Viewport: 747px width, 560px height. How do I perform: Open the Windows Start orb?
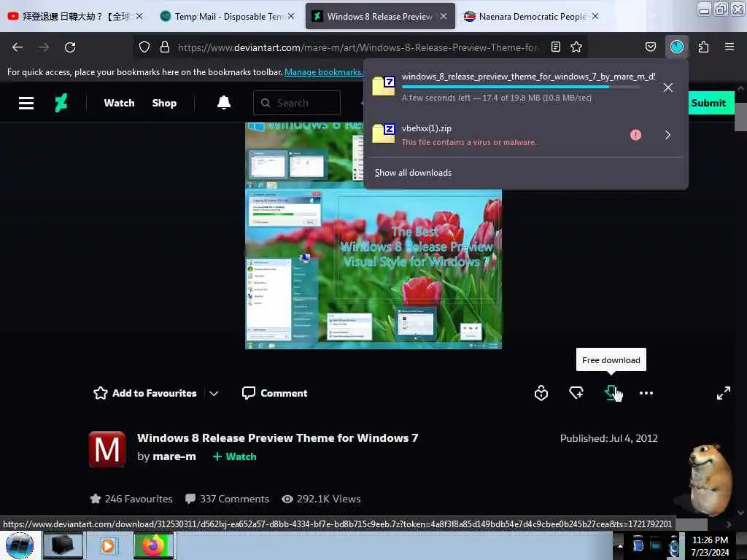click(x=20, y=545)
